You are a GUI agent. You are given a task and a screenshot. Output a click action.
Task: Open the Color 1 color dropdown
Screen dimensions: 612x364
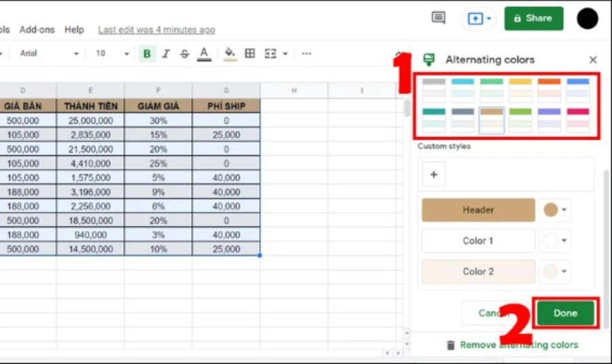(x=555, y=240)
